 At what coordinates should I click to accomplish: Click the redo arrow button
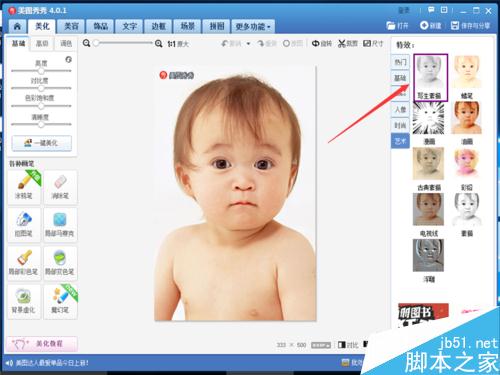[x=267, y=44]
